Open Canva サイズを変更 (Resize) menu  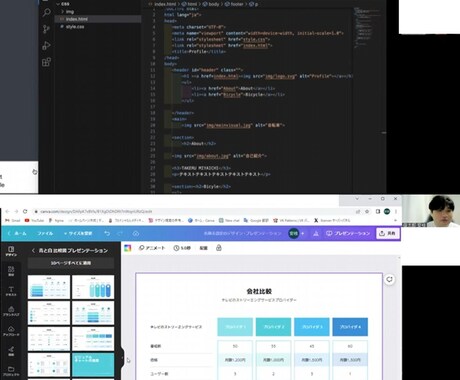[x=78, y=233]
